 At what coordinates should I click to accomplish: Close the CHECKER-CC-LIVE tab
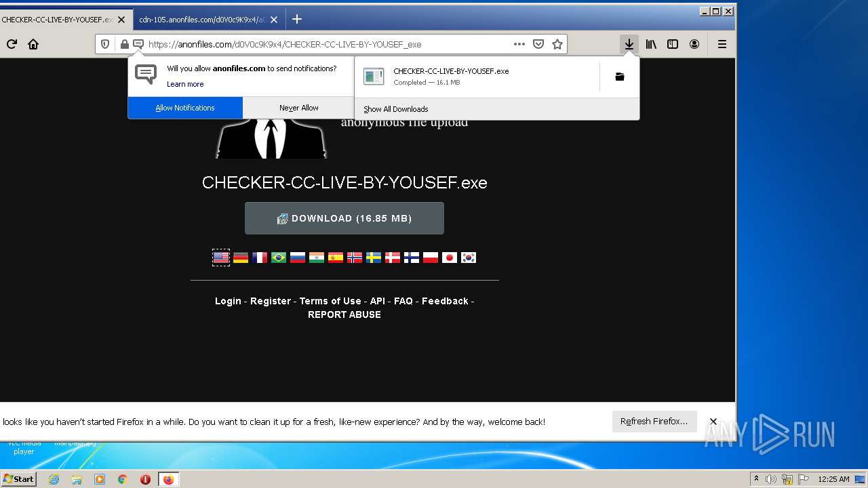click(x=121, y=20)
